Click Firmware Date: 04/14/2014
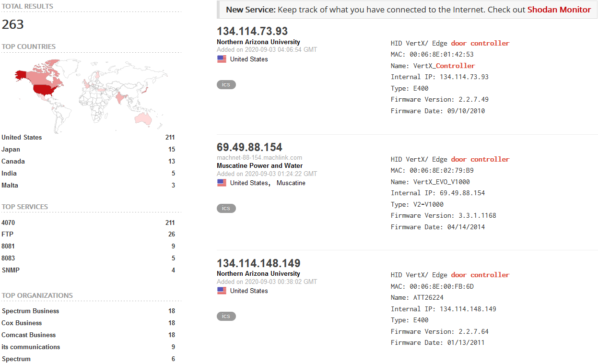Screen dimensions: 598x364 438,227
